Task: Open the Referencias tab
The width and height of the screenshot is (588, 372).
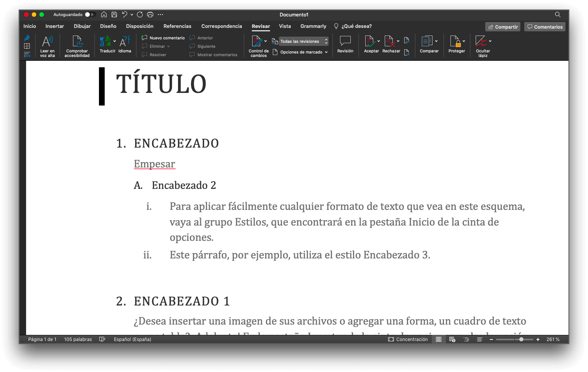Action: coord(177,26)
